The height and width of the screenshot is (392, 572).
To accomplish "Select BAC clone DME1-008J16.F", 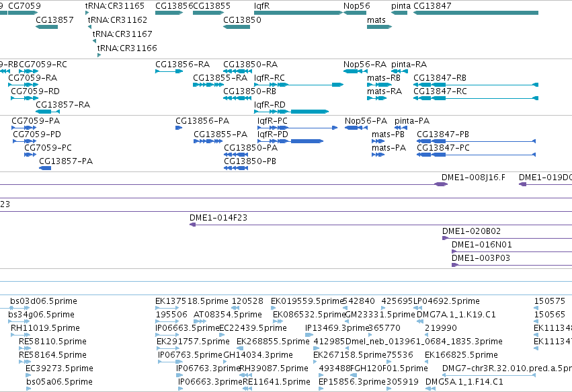I will [x=473, y=178].
